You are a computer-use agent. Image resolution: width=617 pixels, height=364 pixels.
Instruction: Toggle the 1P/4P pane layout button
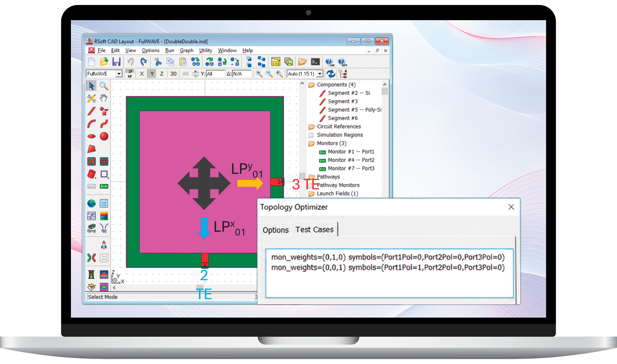(130, 74)
